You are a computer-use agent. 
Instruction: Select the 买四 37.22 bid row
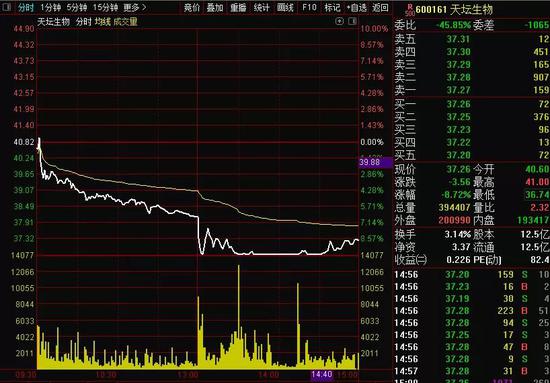[x=471, y=142]
